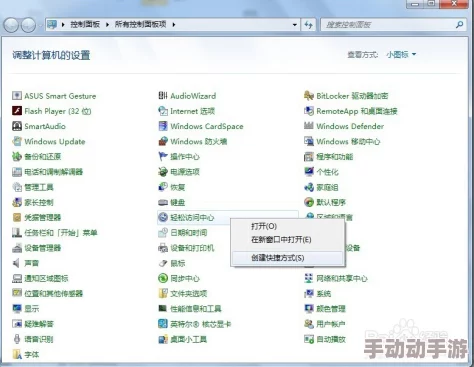Open the RemoteApp 和桌面连接 link
The width and height of the screenshot is (474, 367).
(x=357, y=111)
